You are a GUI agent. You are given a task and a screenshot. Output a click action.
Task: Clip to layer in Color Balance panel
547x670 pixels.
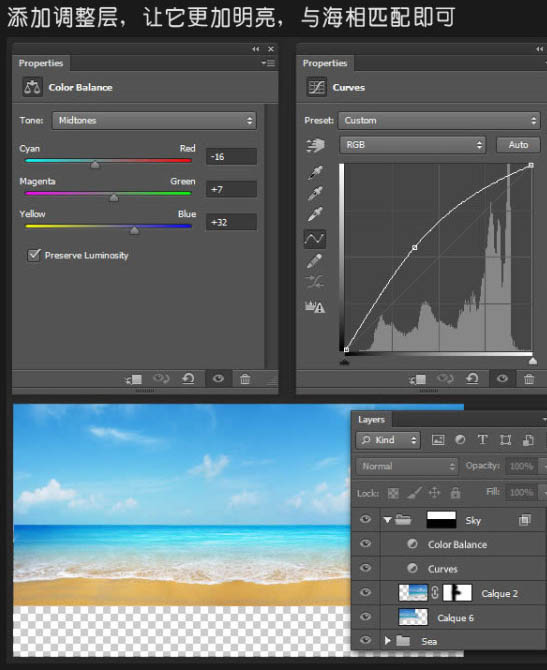click(133, 379)
